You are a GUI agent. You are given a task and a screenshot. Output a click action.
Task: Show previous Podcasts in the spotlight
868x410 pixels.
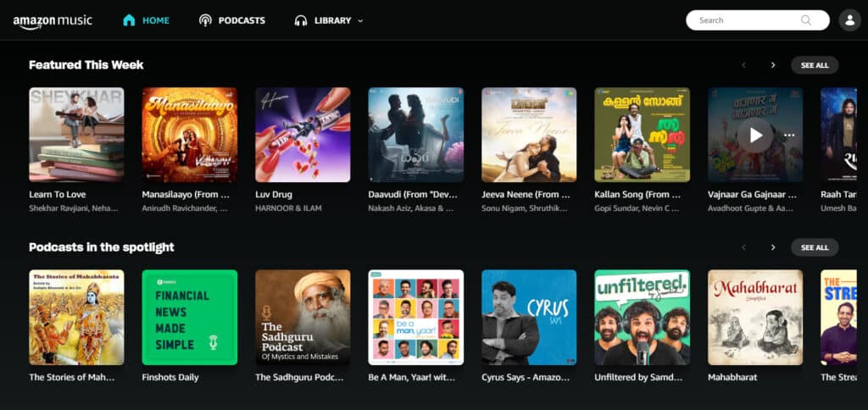(x=743, y=247)
